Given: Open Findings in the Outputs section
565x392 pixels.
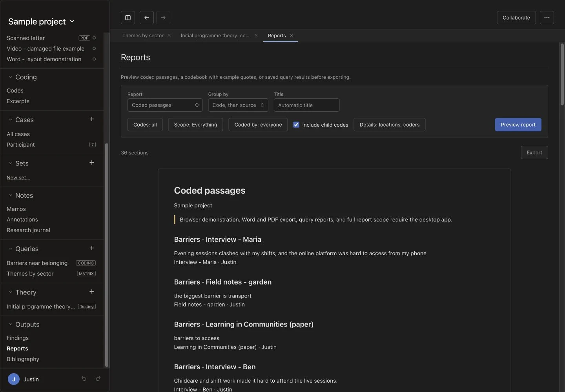Looking at the screenshot, I should (x=18, y=338).
